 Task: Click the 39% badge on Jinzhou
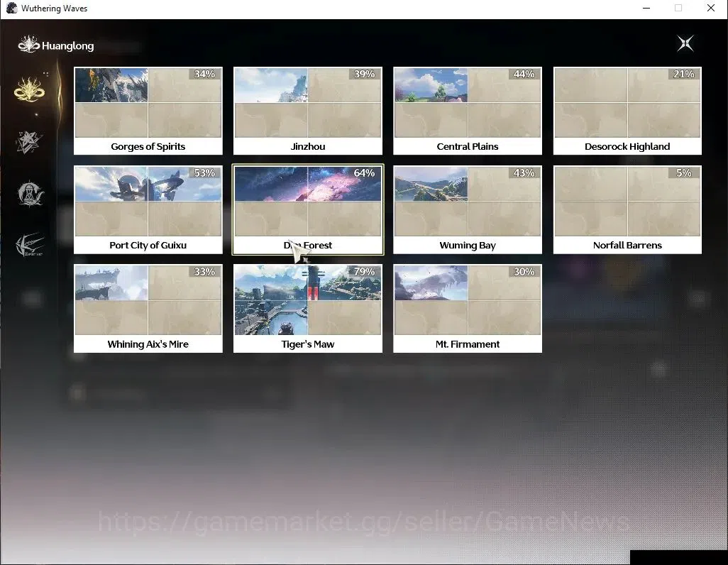365,74
